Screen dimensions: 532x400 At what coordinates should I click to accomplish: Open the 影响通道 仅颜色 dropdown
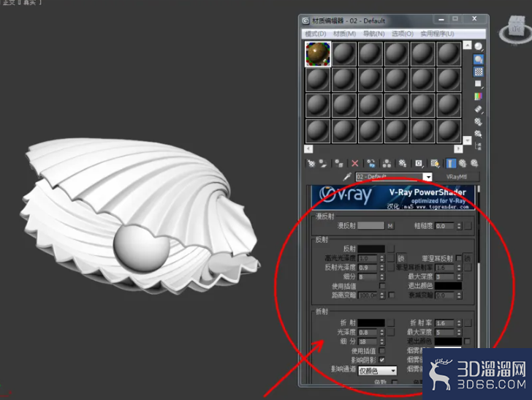(378, 371)
